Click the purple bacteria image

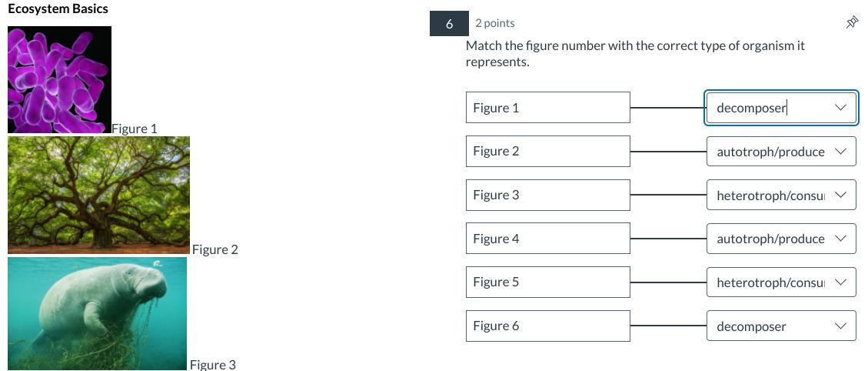[59, 79]
